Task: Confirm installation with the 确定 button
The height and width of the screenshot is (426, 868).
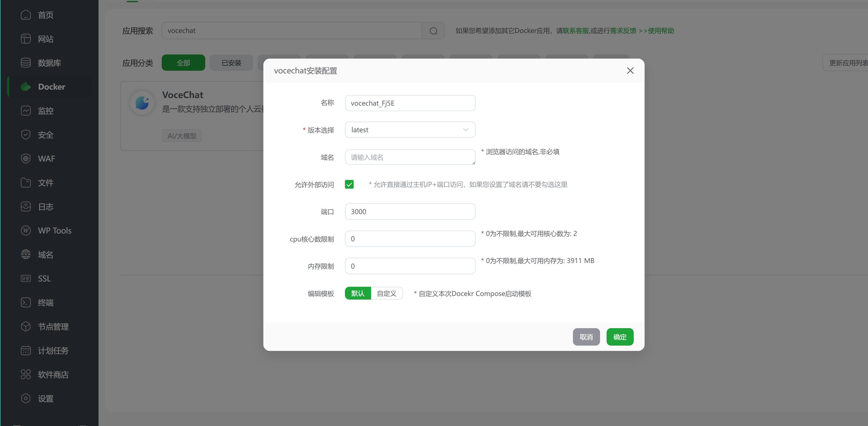Action: click(x=620, y=337)
